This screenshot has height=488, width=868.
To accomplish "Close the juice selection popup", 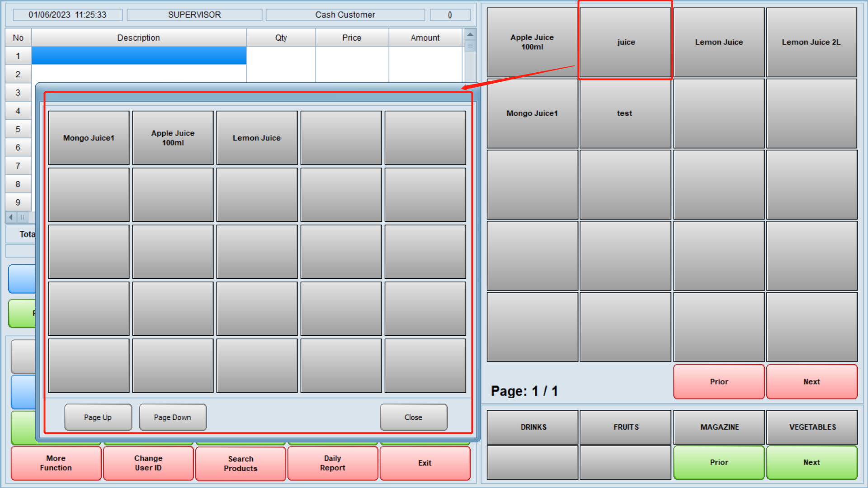I will pos(413,417).
